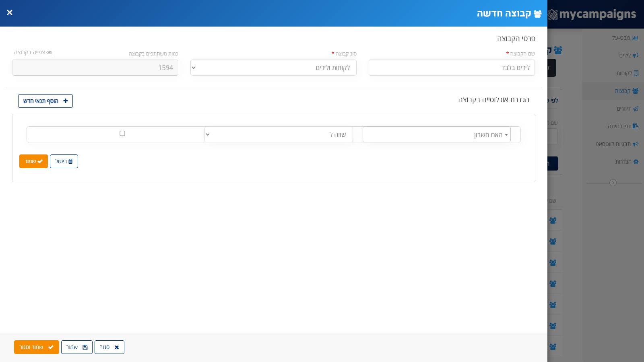This screenshot has width=644, height=362.
Task: Click the 'פרטי הקבוצה' section heading
Action: click(x=516, y=39)
